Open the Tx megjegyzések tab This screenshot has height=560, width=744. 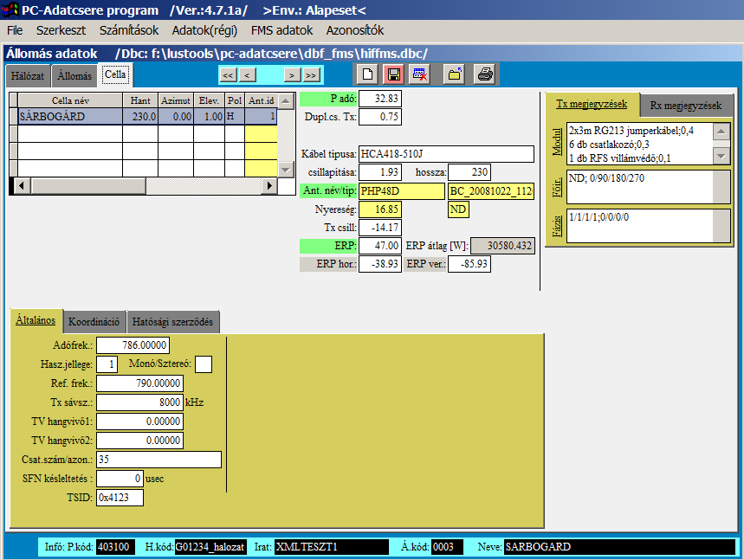[592, 105]
